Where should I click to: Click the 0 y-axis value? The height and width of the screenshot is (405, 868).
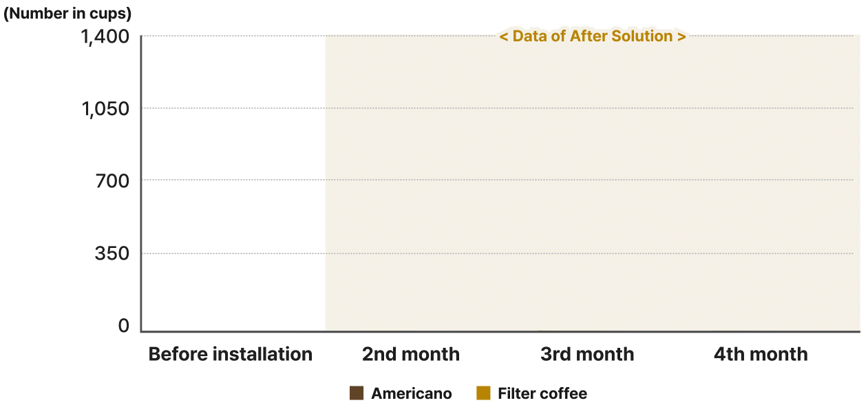[x=124, y=326]
